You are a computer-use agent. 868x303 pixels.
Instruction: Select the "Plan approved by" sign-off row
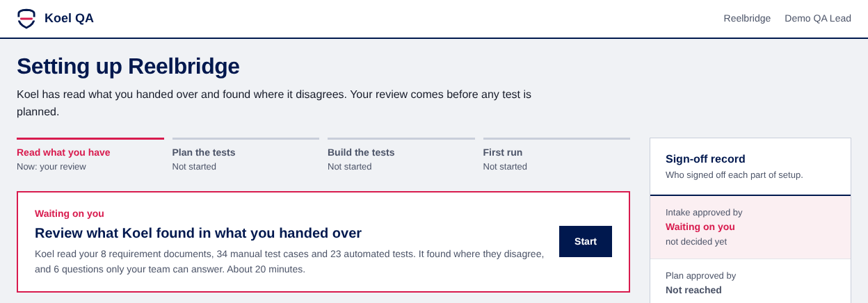tap(750, 281)
